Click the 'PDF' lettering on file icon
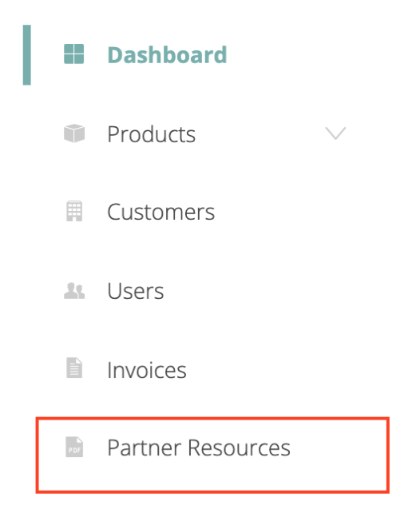This screenshot has height=521, width=420. (74, 450)
